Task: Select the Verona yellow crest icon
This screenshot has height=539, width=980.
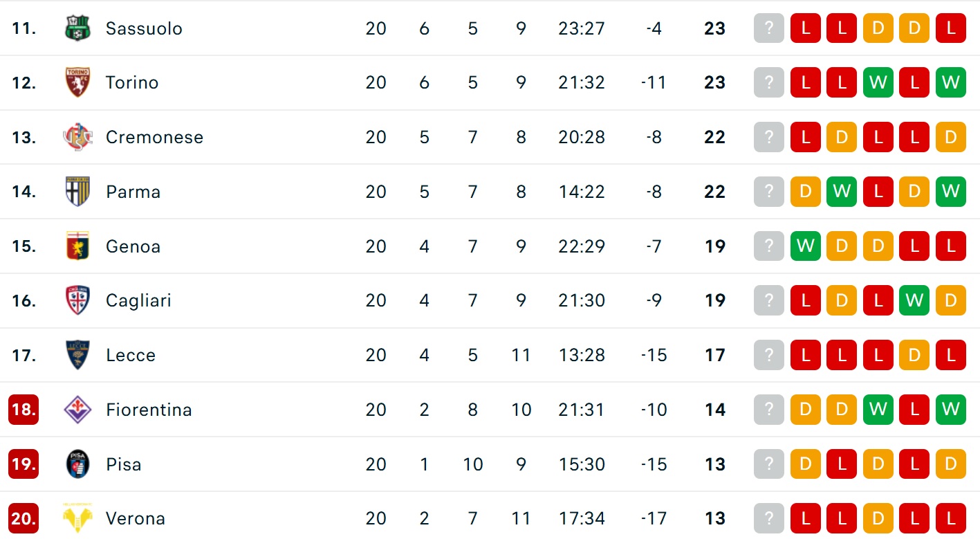Action: pos(77,518)
